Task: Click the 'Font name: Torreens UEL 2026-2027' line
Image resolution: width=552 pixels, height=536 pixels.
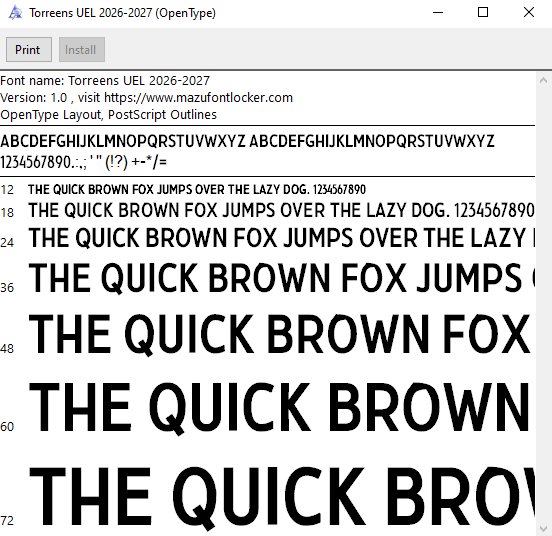Action: click(105, 81)
